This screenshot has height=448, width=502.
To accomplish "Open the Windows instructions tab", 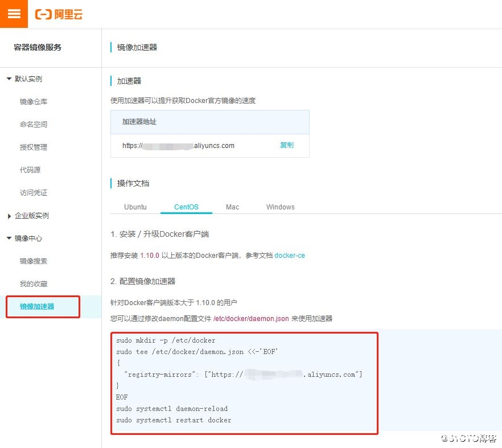I will click(x=280, y=207).
